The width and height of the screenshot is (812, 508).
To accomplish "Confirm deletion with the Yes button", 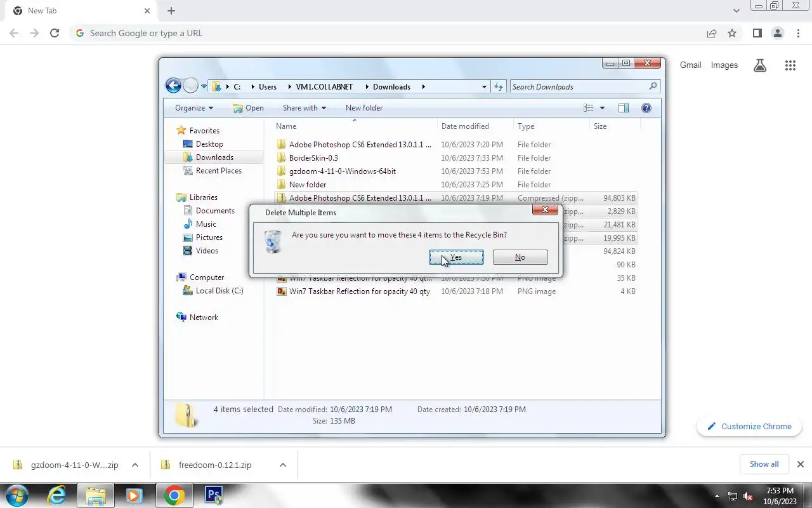I will tap(456, 257).
